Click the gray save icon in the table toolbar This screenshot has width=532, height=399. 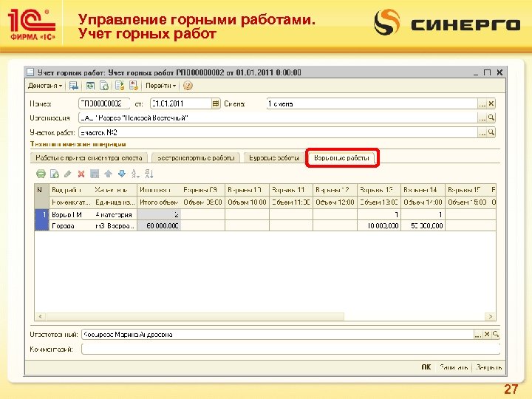point(95,174)
